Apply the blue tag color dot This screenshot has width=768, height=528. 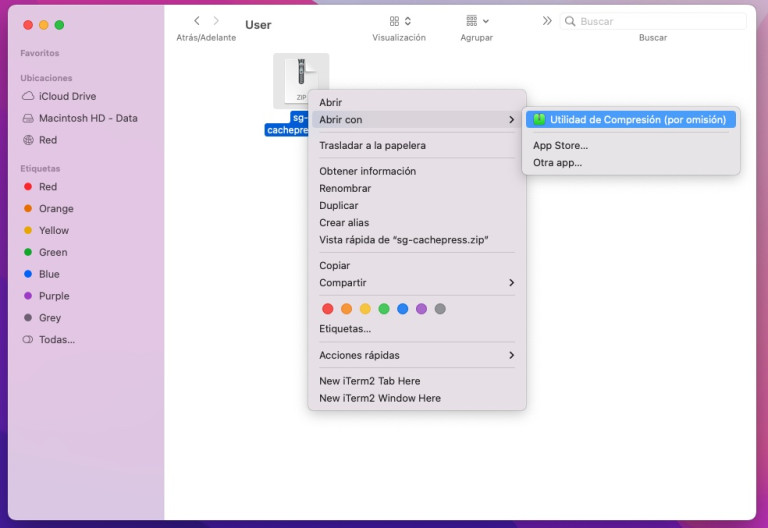pyautogui.click(x=403, y=309)
